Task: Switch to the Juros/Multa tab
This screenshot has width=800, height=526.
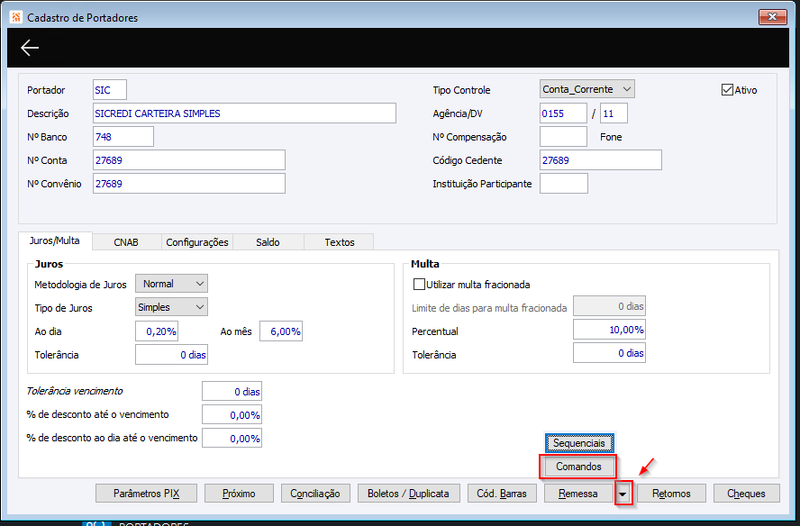Action: click(55, 241)
